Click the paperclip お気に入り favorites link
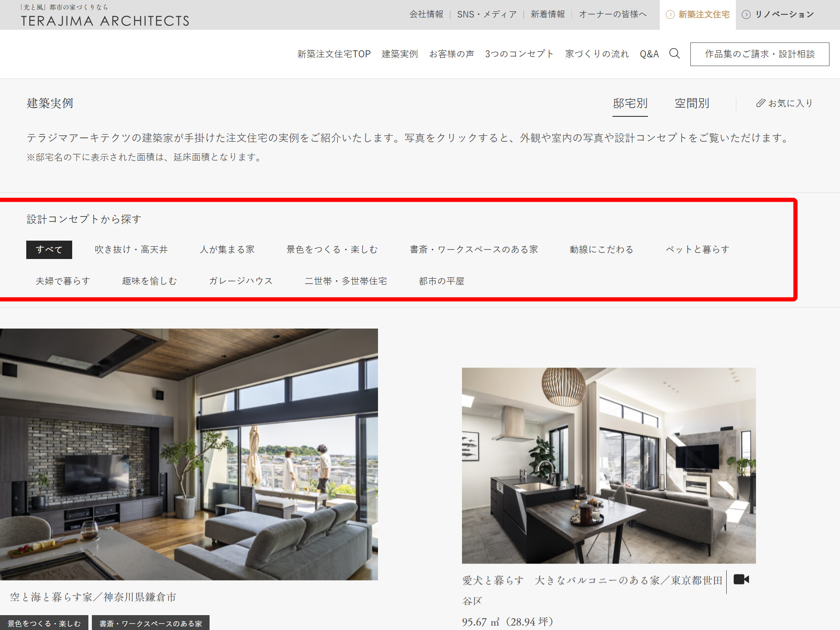Viewport: 840px width, 630px height. (784, 103)
